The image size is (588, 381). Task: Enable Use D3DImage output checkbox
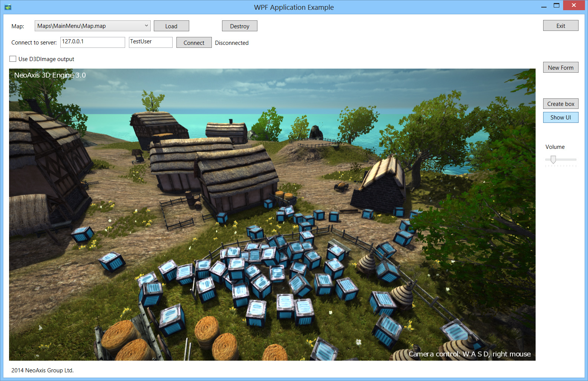(x=13, y=59)
